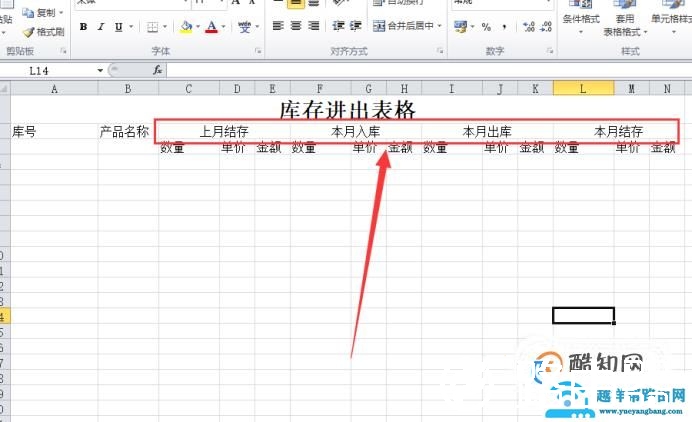Open the fill color dropdown arrow
Viewport: 692px width, 422px height.
[x=198, y=27]
